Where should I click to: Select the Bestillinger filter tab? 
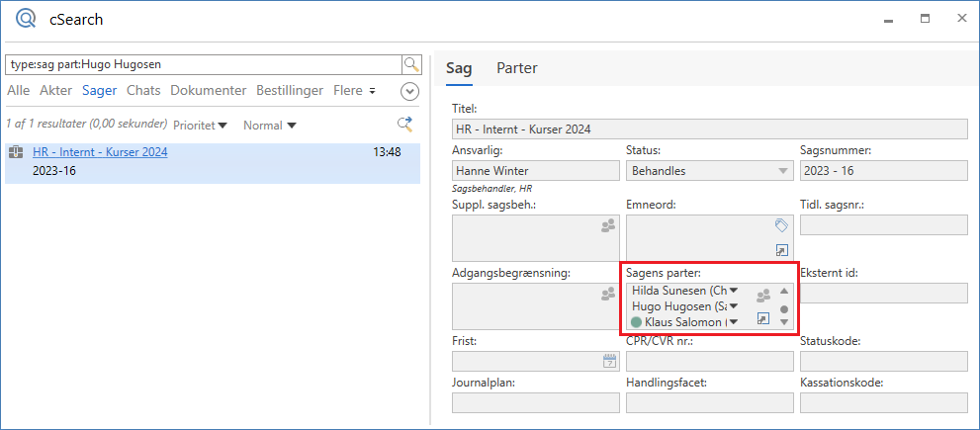(290, 91)
